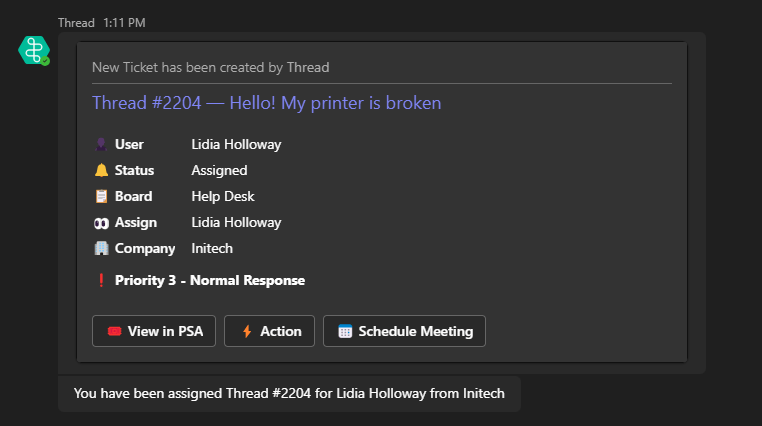Click the red ticket icon in View in PSA

pos(114,331)
